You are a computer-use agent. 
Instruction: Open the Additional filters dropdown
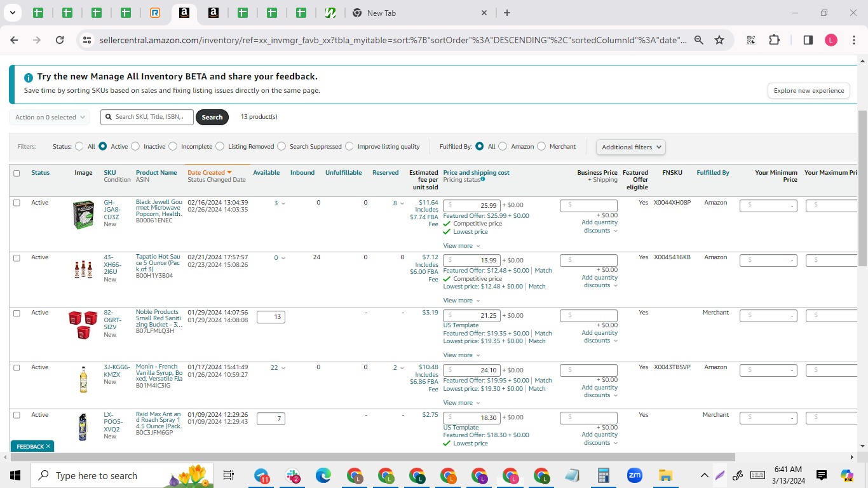point(631,147)
